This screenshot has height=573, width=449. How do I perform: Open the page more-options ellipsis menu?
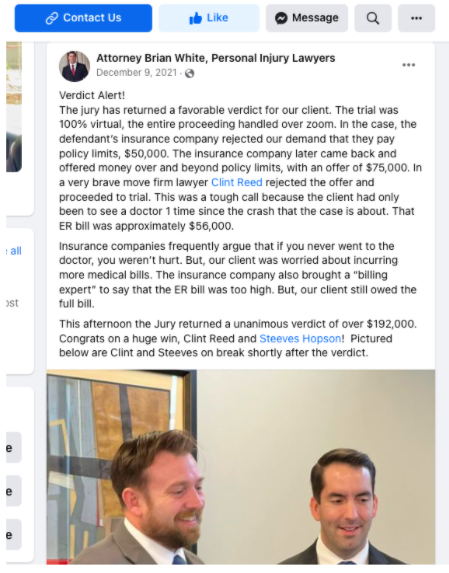point(416,18)
